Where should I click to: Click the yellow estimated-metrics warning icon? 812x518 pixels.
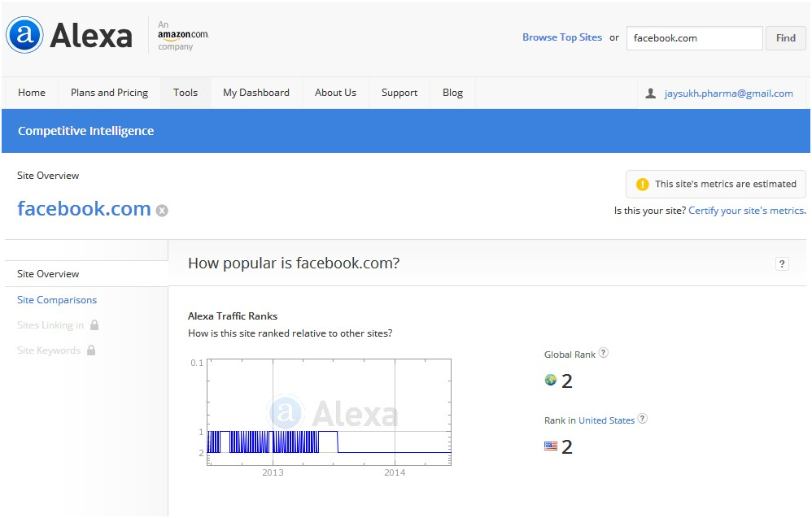pyautogui.click(x=642, y=185)
